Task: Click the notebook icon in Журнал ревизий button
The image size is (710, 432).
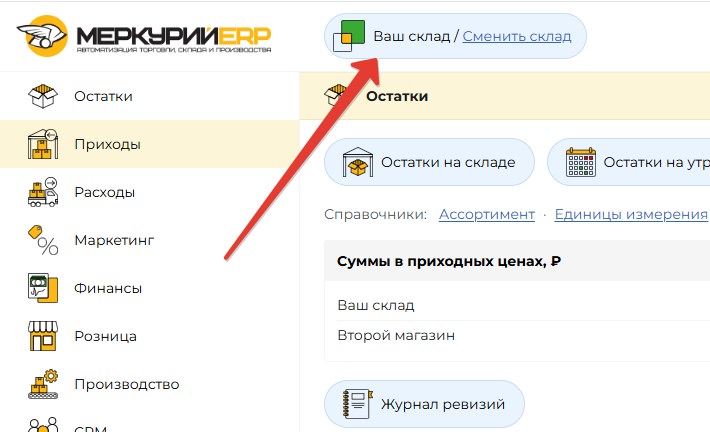Action: pyautogui.click(x=357, y=404)
